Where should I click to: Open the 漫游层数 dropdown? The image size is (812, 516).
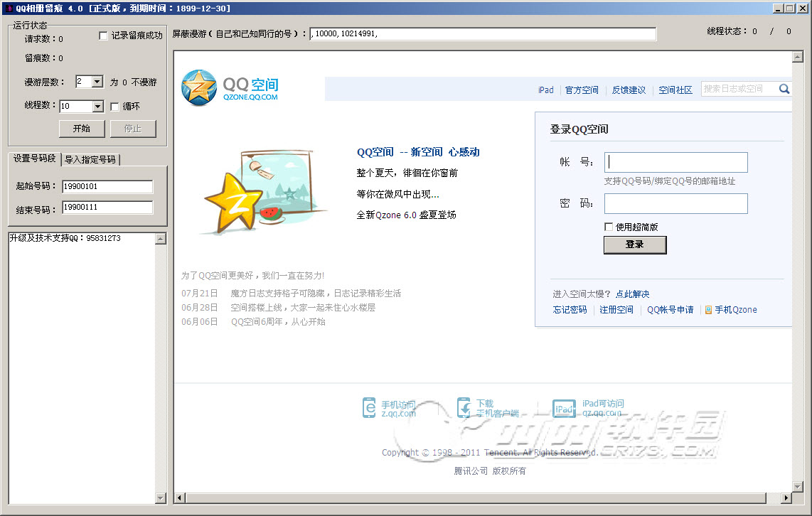click(97, 82)
